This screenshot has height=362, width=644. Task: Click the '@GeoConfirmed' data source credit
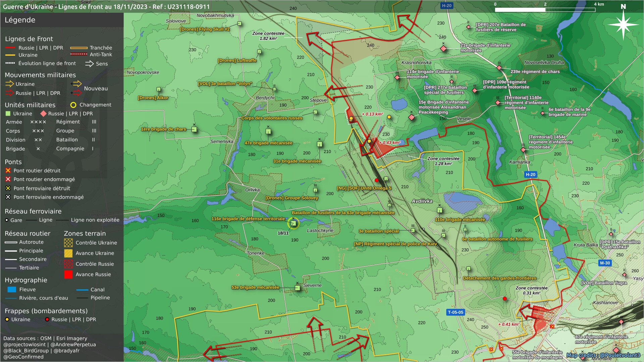click(23, 357)
